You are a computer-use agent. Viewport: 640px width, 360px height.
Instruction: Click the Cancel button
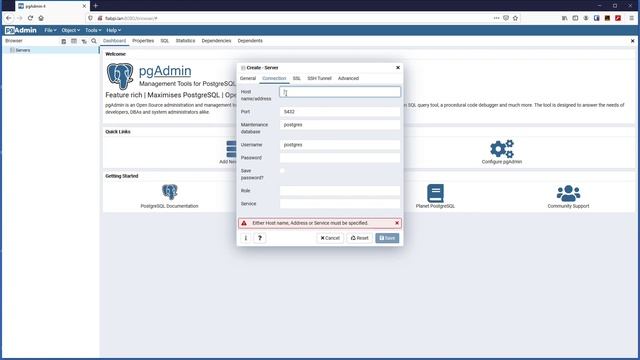click(x=330, y=238)
